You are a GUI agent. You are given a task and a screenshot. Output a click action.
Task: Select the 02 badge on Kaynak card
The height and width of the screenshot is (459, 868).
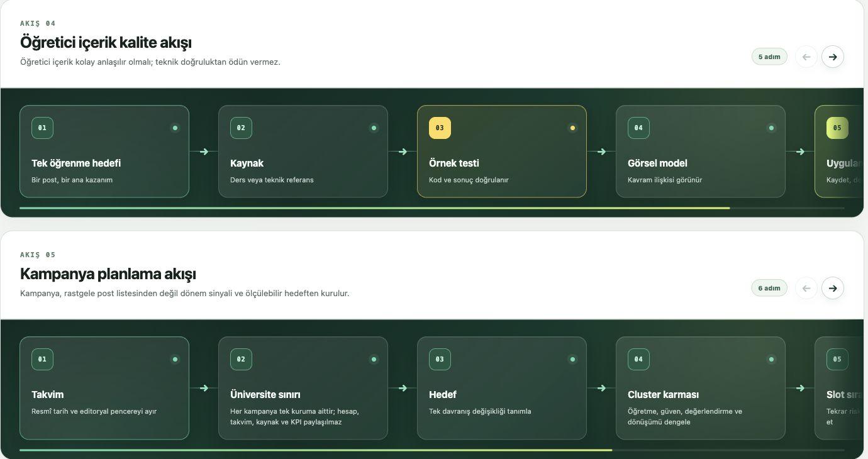[x=241, y=128]
